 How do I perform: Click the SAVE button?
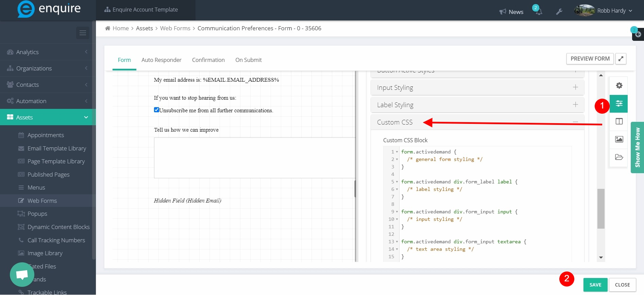coord(595,285)
